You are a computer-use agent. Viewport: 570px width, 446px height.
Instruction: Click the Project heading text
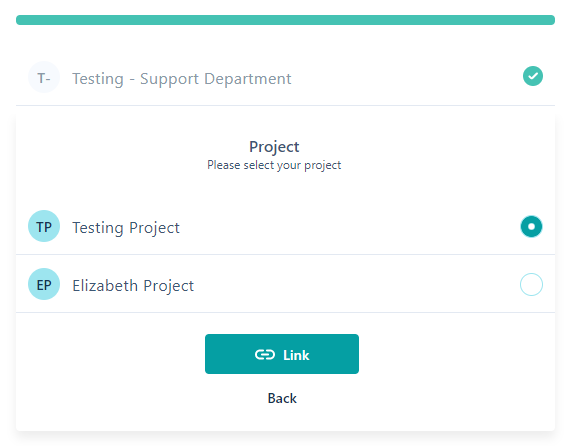(274, 147)
